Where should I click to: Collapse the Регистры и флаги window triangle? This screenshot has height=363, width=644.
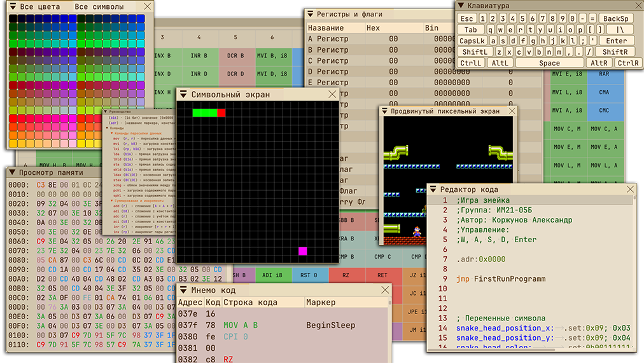(311, 13)
